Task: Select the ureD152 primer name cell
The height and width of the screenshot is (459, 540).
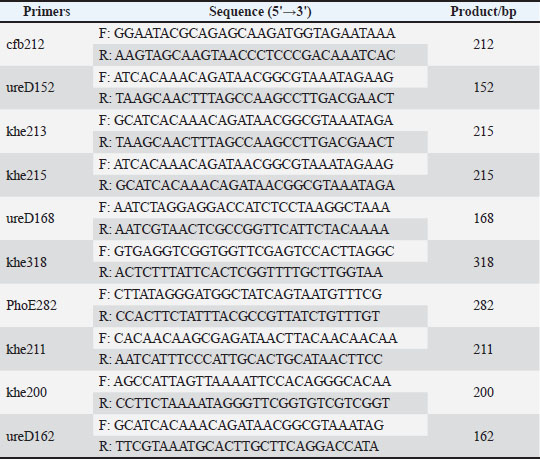Action: 30,87
